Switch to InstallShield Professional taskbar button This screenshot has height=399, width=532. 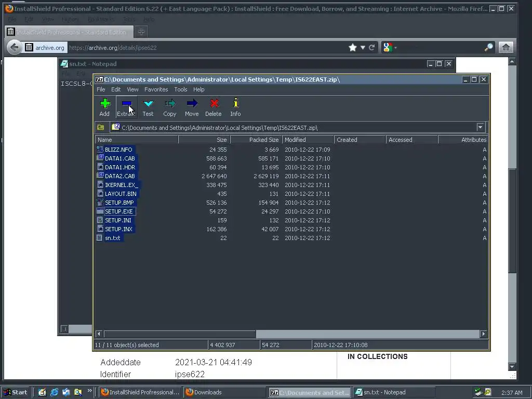140,392
